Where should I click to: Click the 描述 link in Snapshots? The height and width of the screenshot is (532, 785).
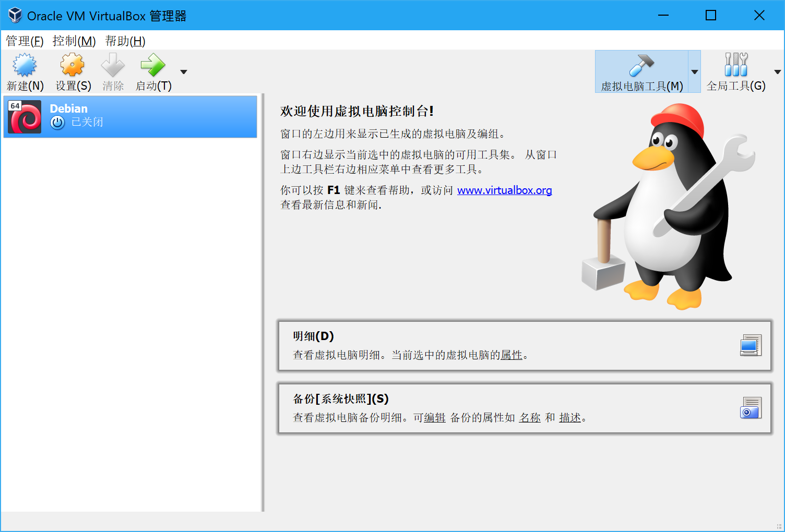tap(570, 418)
